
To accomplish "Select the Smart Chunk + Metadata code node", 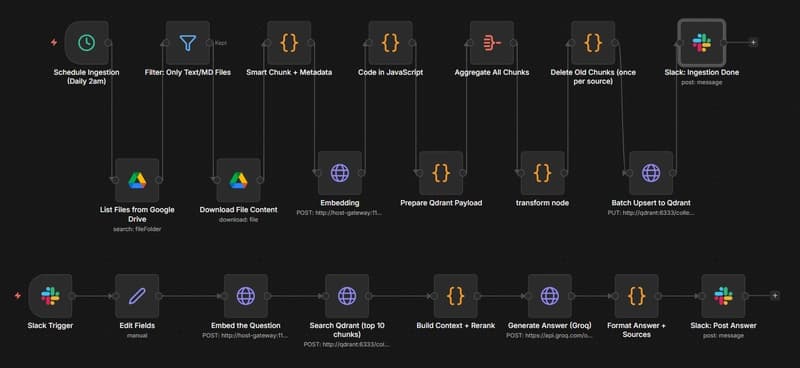I will click(x=289, y=43).
